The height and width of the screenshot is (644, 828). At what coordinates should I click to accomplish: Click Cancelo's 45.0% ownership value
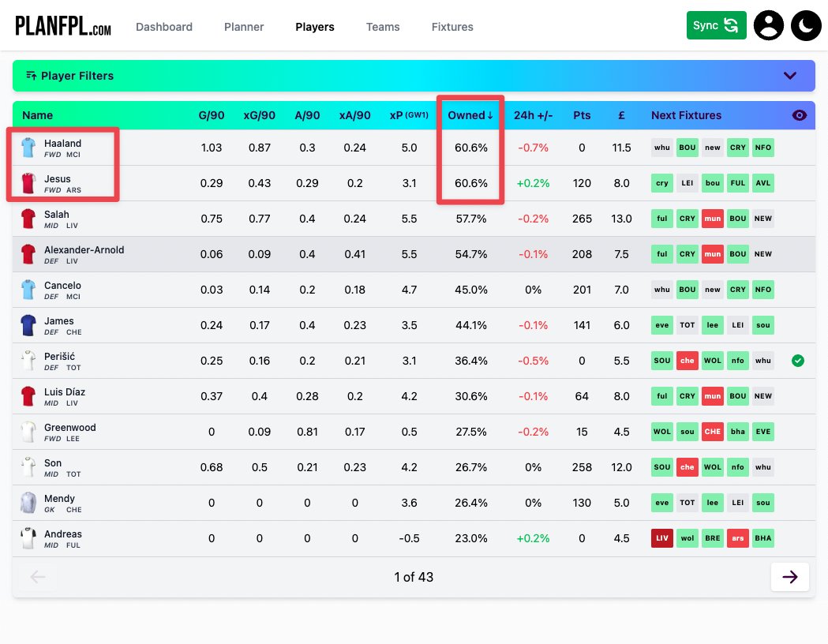[x=471, y=290]
